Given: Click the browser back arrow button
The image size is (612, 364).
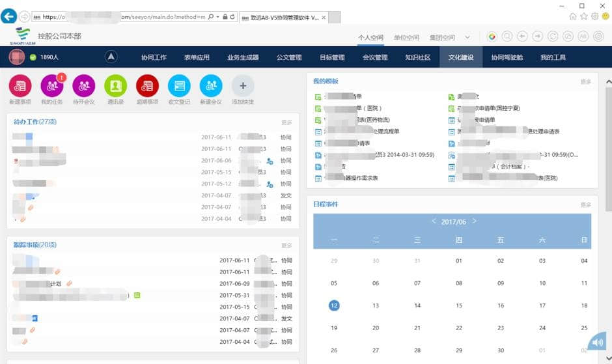Looking at the screenshot, I should click(x=8, y=16).
